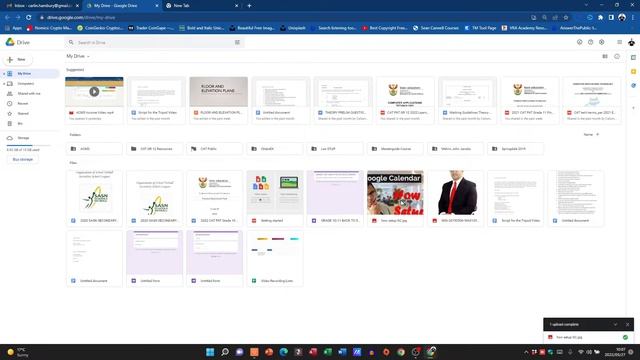Open the CAT GR 12 Resources folder

click(155, 149)
